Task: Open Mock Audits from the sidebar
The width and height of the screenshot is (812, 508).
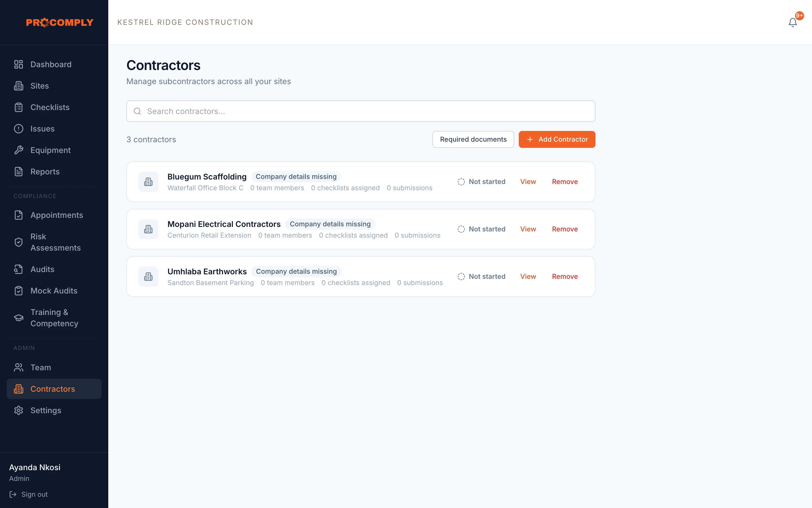Action: click(54, 291)
